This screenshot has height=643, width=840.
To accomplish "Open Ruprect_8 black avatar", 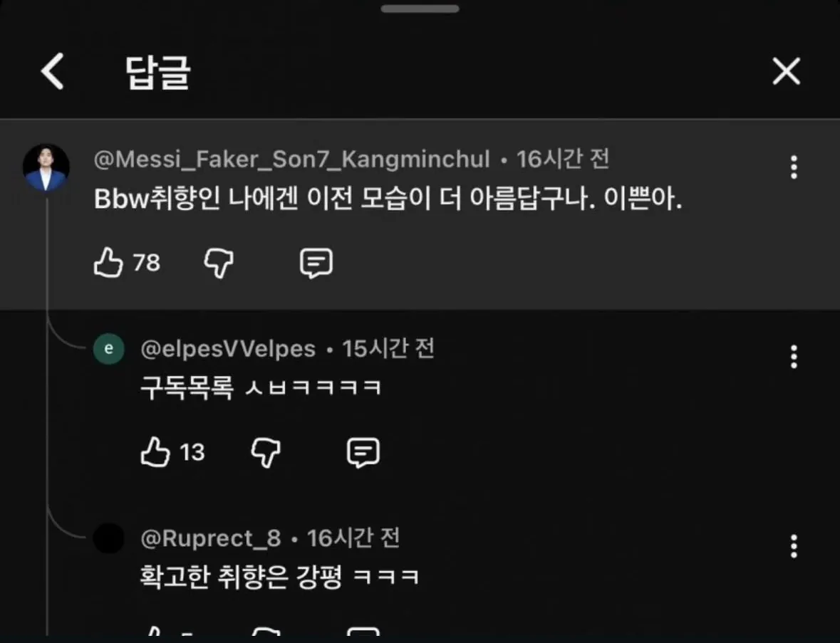I will 109,538.
